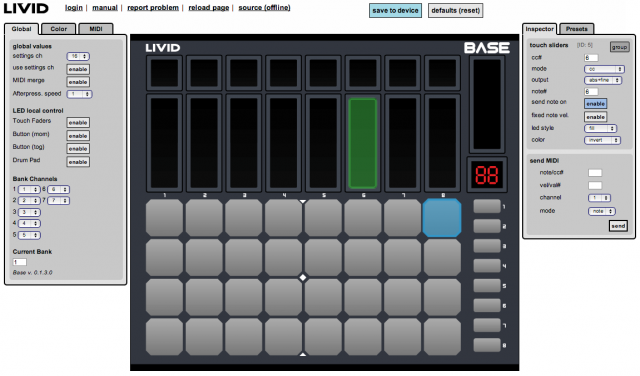Open the Inspector output dropdown

click(x=602, y=80)
